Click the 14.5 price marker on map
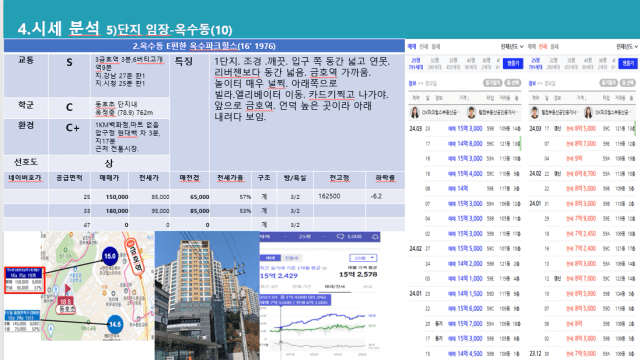Image resolution: width=640 pixels, height=360 pixels. 115,324
